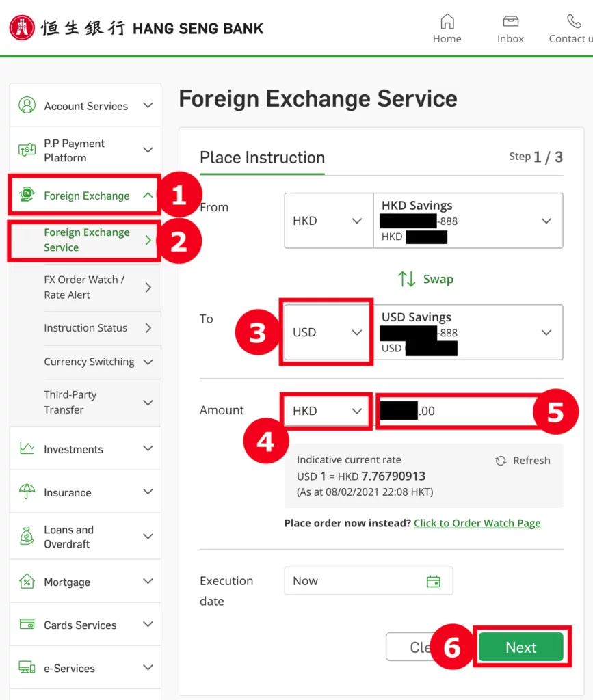Expand e-Services menu chevron
The width and height of the screenshot is (593, 700).
coord(148,667)
